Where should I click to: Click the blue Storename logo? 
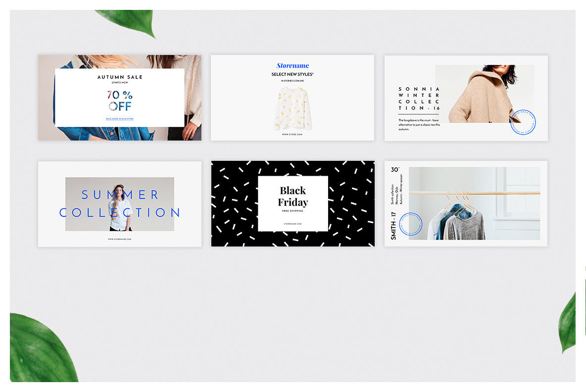tap(293, 66)
